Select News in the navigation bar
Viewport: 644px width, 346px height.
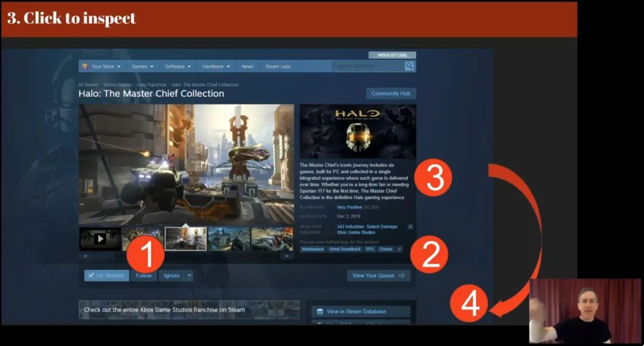click(x=247, y=66)
